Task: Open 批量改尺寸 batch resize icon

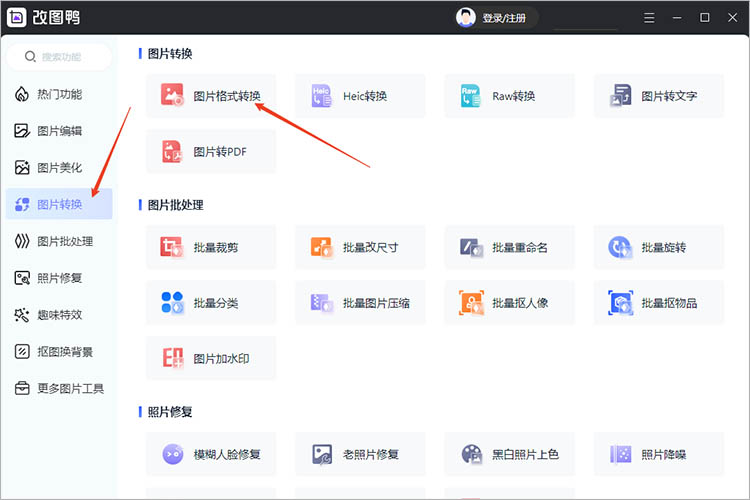Action: [321, 247]
